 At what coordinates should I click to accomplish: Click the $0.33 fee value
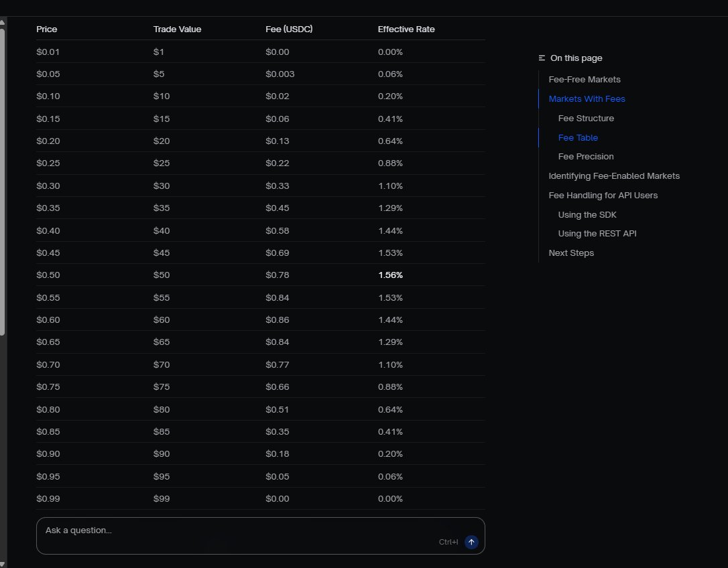click(277, 186)
